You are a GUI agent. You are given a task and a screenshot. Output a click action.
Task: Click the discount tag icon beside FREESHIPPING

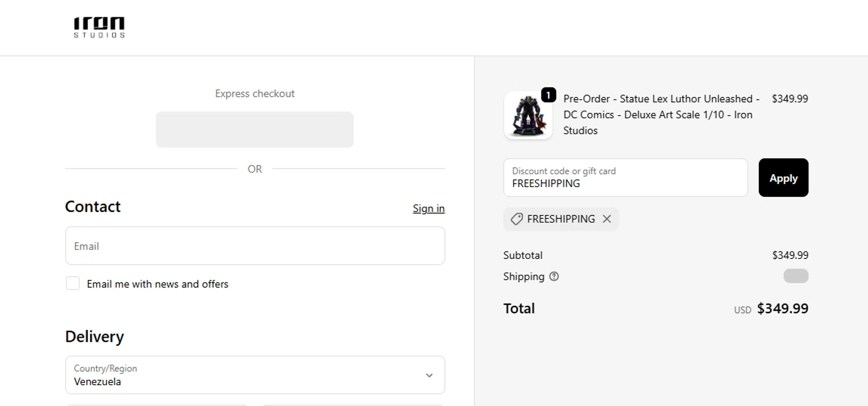(x=516, y=219)
